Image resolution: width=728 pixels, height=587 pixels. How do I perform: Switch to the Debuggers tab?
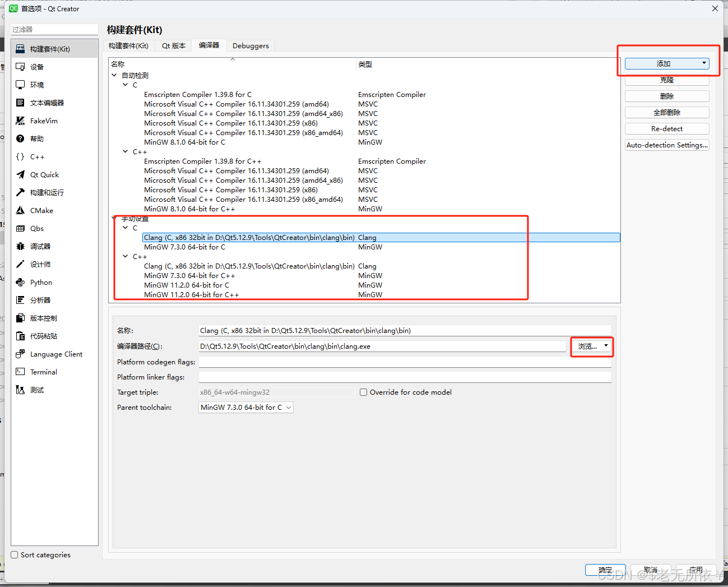[251, 45]
